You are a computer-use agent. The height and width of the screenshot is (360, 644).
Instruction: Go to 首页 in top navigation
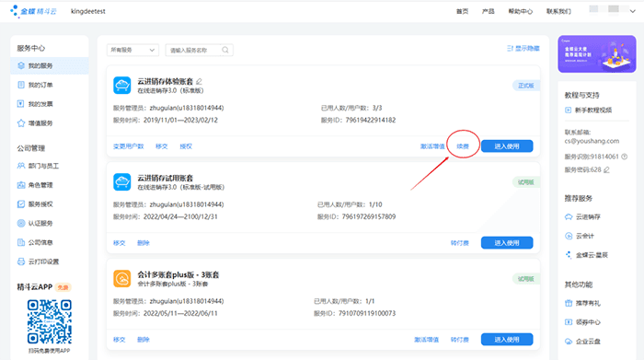pyautogui.click(x=463, y=11)
